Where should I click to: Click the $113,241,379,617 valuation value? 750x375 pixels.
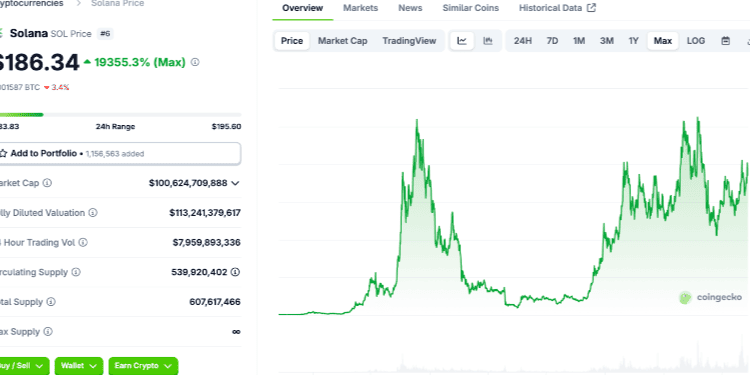[x=205, y=213]
